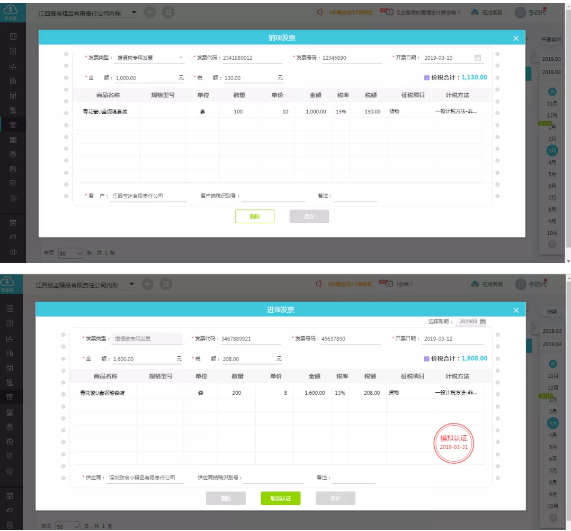Viewport: 571px width, 531px height.
Task: Open 在线客服 online support in the upper window
Action: [487, 12]
